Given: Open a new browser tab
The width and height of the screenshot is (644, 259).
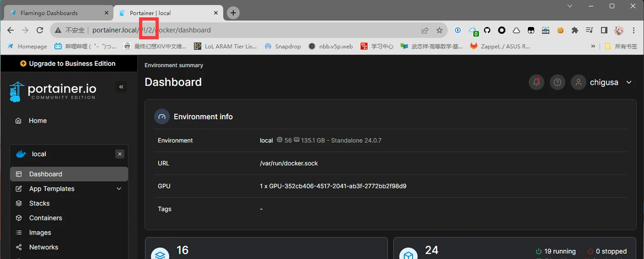Looking at the screenshot, I should [233, 13].
